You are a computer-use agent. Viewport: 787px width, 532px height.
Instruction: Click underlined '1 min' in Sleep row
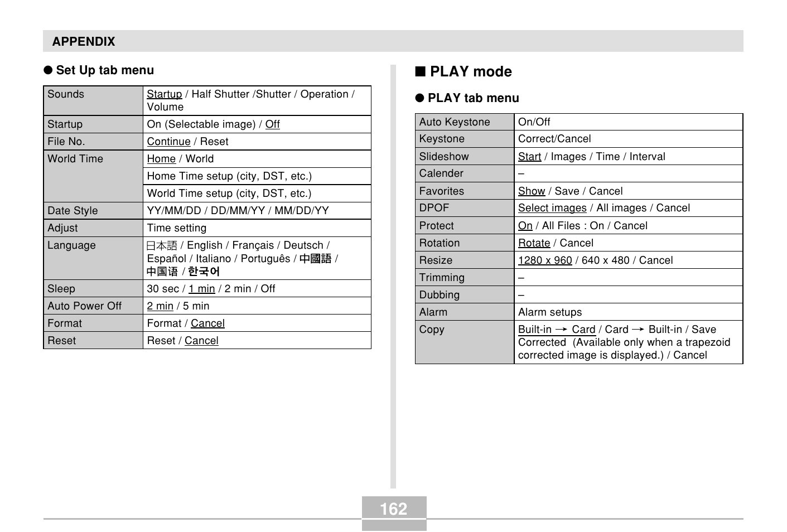tap(201, 289)
